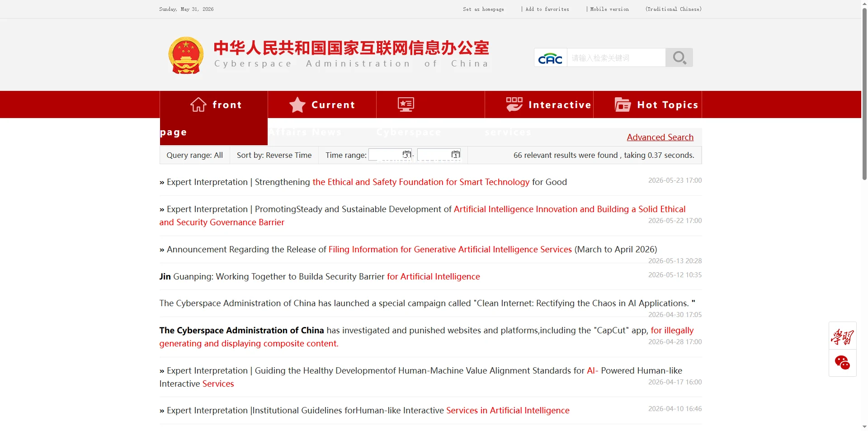Viewport: 868px width, 431px height.
Task: Click the Interactive services icon
Action: pyautogui.click(x=514, y=104)
